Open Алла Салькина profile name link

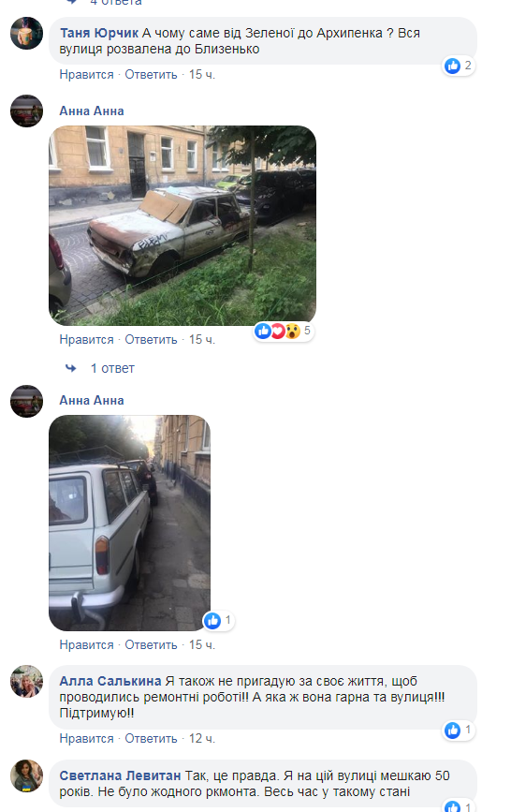(110, 681)
